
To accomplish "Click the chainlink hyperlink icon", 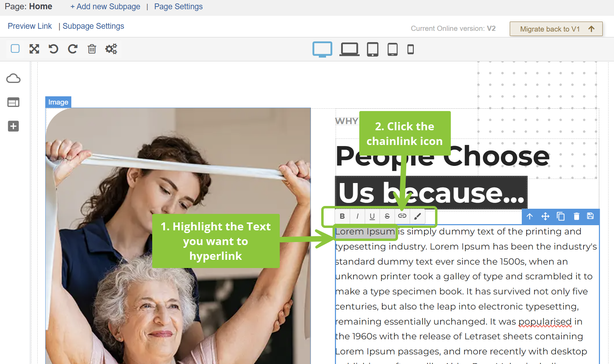I will (402, 216).
